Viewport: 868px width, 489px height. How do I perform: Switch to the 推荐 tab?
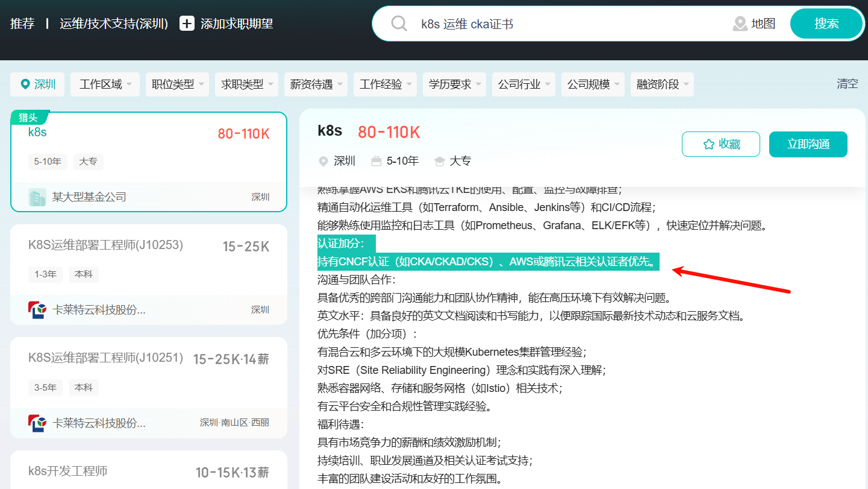22,24
